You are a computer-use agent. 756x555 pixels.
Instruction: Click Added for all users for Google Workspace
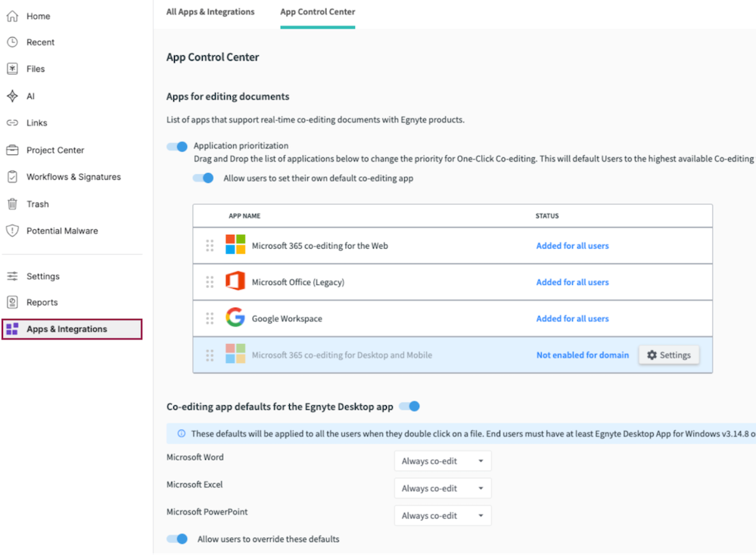tap(572, 318)
